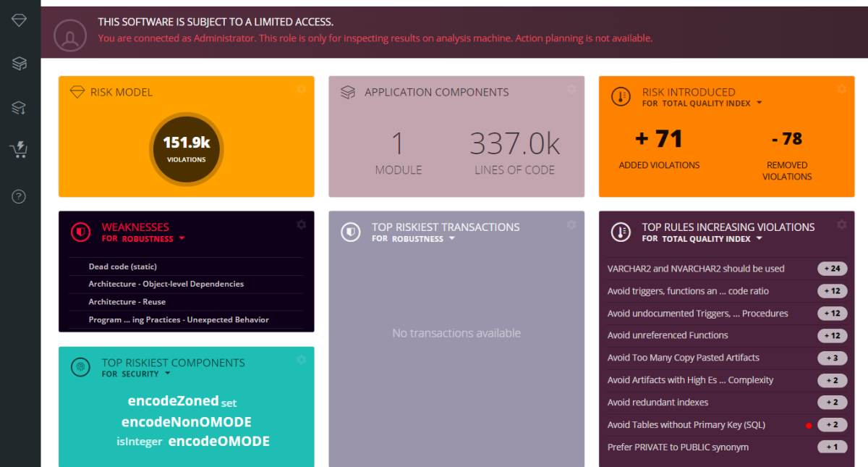The height and width of the screenshot is (467, 868).
Task: Select Dead code (static) weakness row
Action: (123, 266)
